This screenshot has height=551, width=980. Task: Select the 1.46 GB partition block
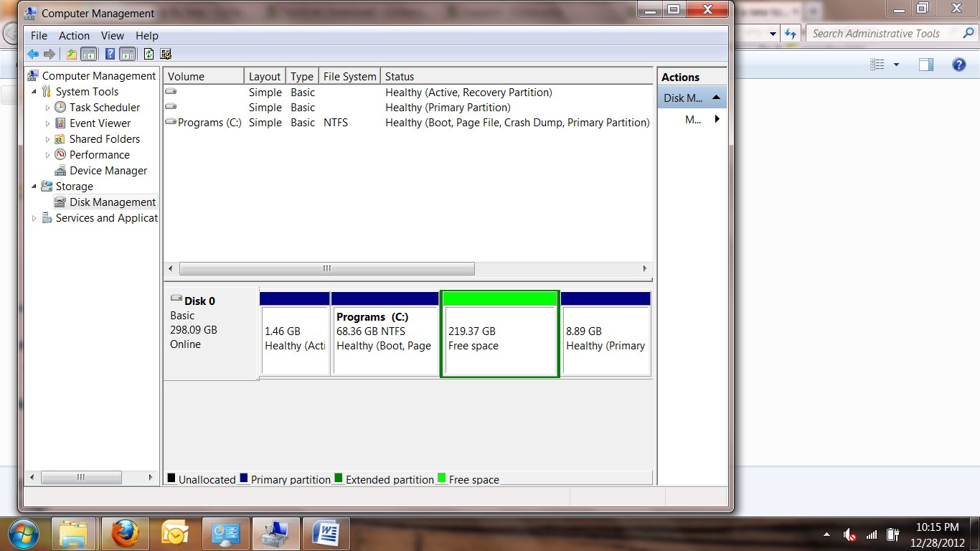(x=294, y=334)
